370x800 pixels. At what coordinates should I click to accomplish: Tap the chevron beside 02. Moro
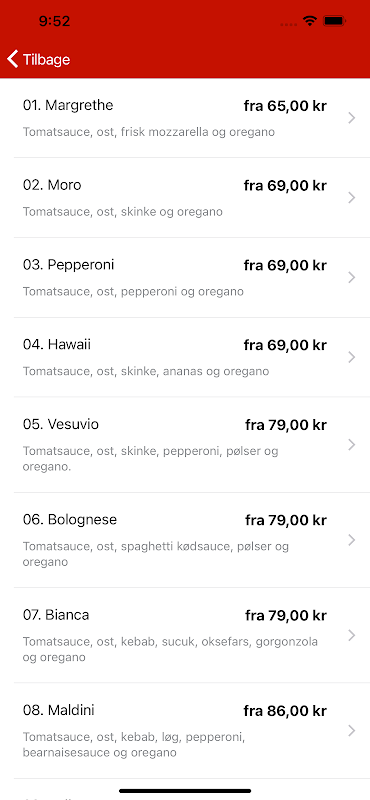pyautogui.click(x=352, y=197)
